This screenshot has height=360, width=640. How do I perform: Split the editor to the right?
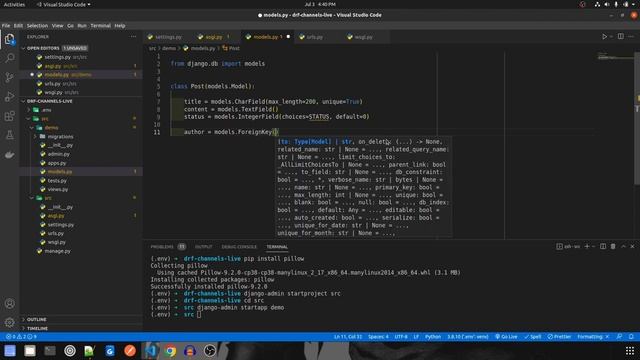tap(620, 37)
